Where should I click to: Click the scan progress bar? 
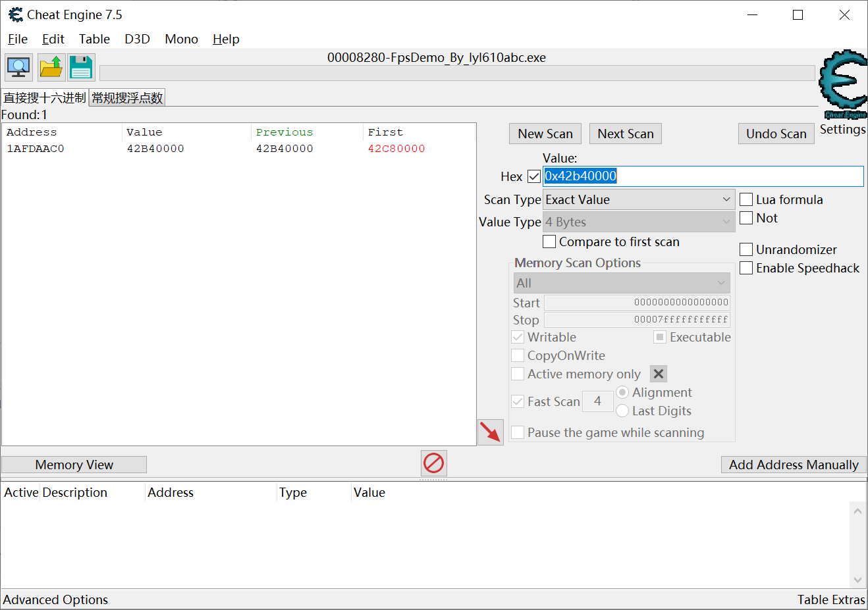tap(457, 72)
